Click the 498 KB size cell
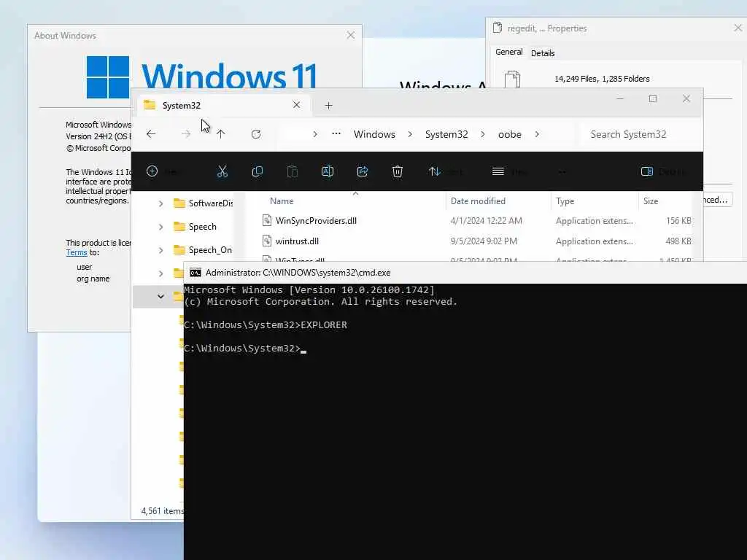The image size is (747, 560). [x=678, y=241]
